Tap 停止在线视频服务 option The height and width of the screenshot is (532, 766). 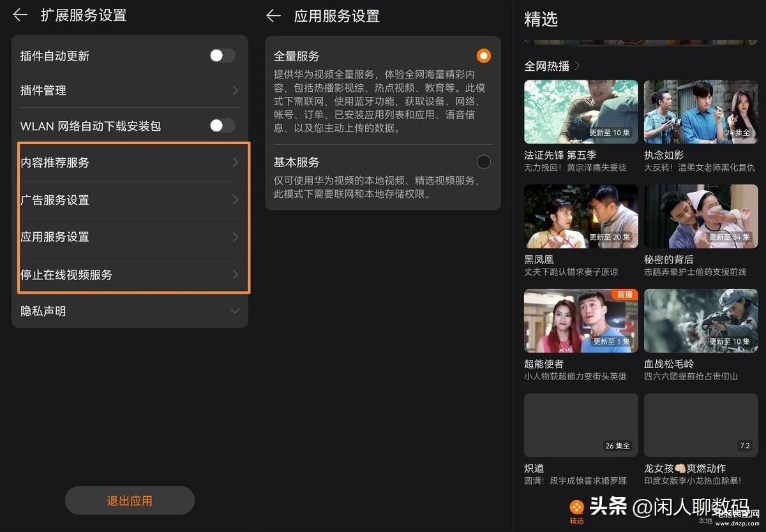click(x=131, y=274)
